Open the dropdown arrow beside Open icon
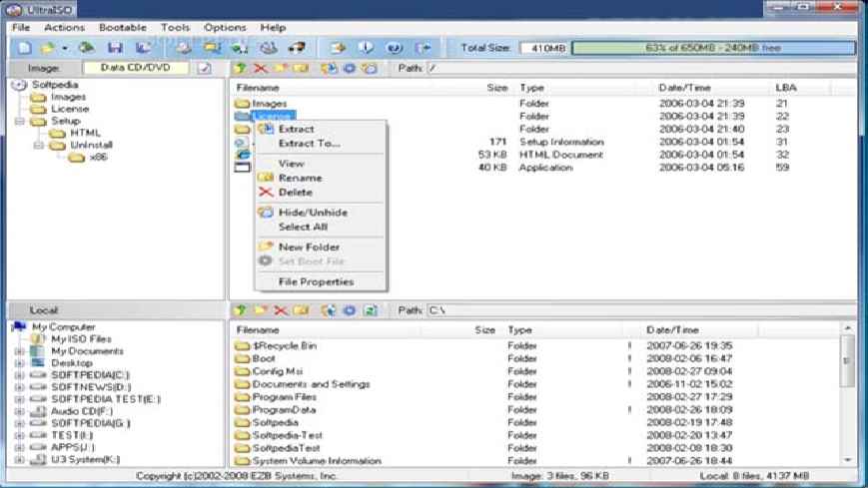Image resolution: width=868 pixels, height=488 pixels. pyautogui.click(x=64, y=48)
